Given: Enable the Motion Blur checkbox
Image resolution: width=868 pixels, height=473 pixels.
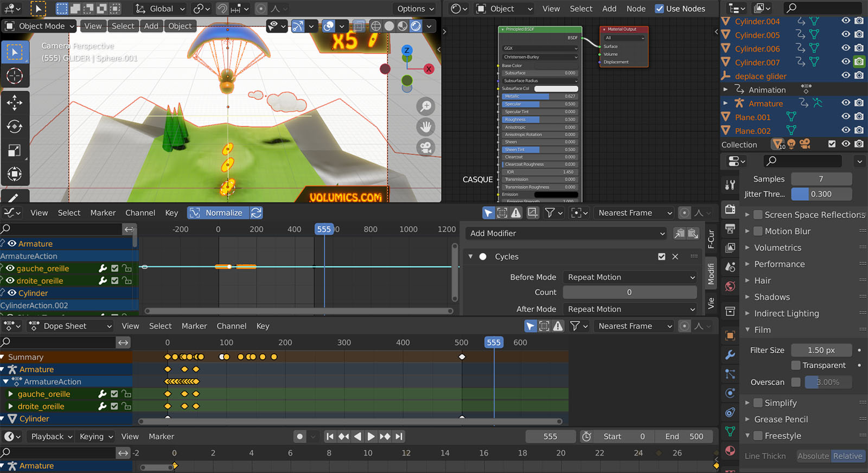Looking at the screenshot, I should click(x=758, y=231).
